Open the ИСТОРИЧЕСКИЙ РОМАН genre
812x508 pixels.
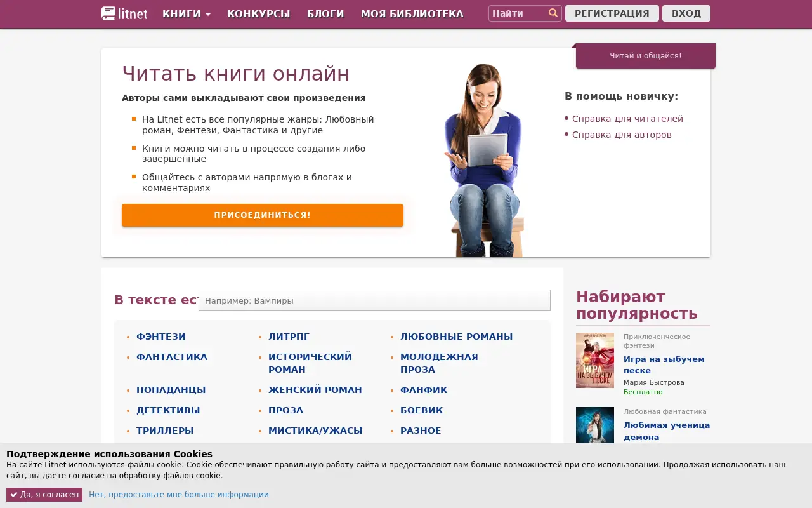pos(310,363)
